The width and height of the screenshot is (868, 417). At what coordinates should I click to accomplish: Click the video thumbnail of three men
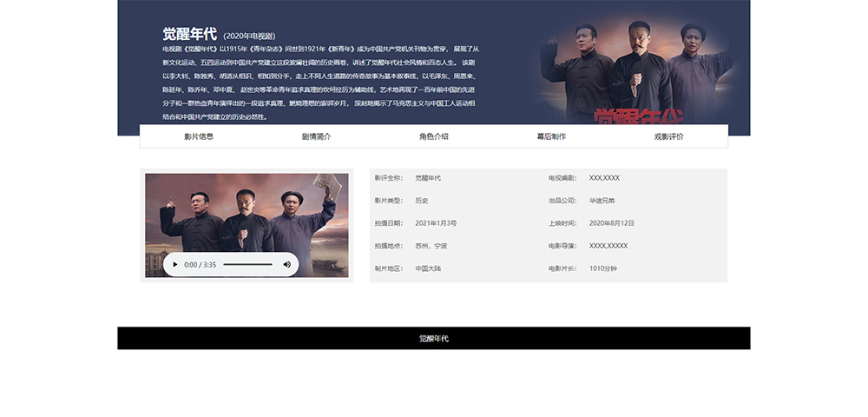(247, 225)
